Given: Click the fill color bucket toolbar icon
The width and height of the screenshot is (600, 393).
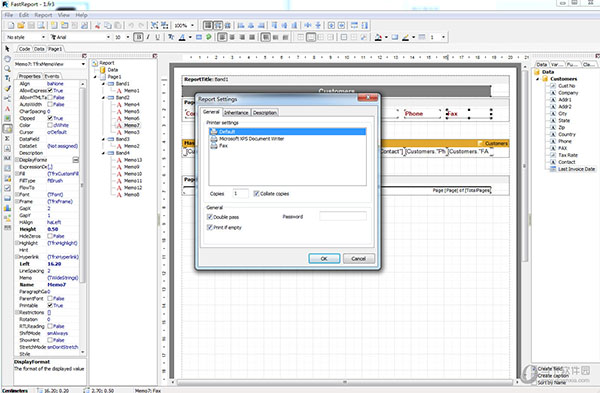Looking at the screenshot, I should [x=378, y=37].
